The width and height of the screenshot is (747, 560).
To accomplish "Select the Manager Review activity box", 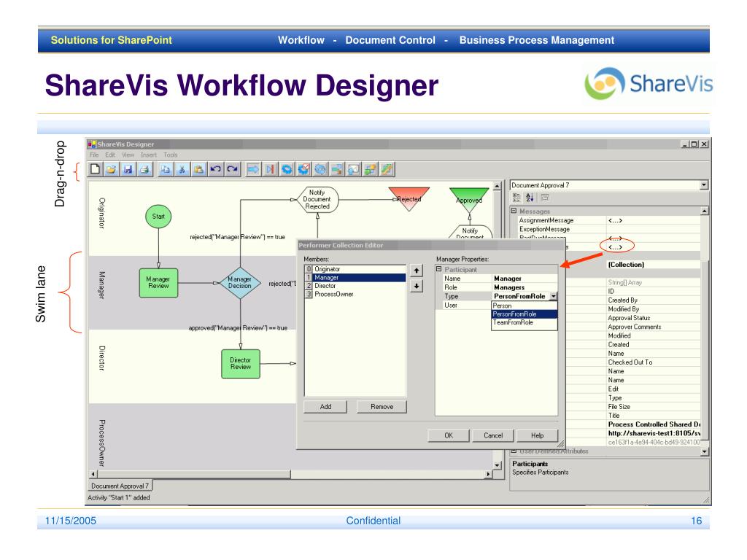I will [158, 283].
